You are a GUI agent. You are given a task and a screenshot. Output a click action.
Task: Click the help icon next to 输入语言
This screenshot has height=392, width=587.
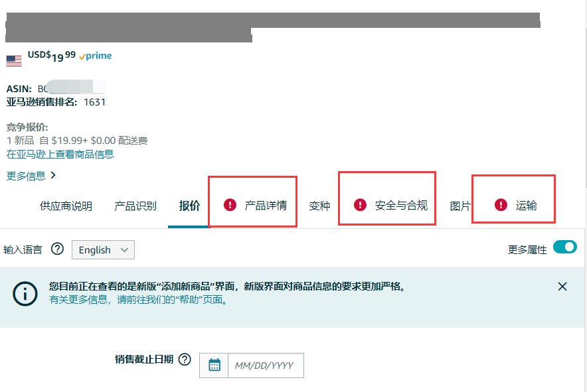coord(57,249)
